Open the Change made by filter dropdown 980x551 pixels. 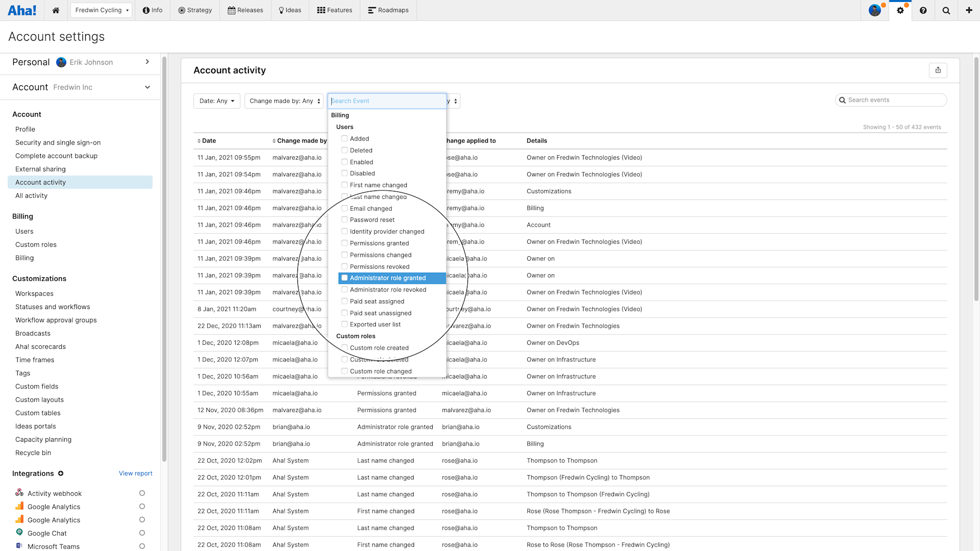click(x=284, y=101)
